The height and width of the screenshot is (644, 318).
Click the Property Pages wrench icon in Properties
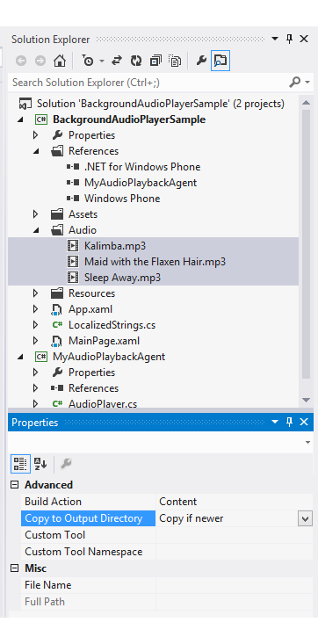pos(66,464)
